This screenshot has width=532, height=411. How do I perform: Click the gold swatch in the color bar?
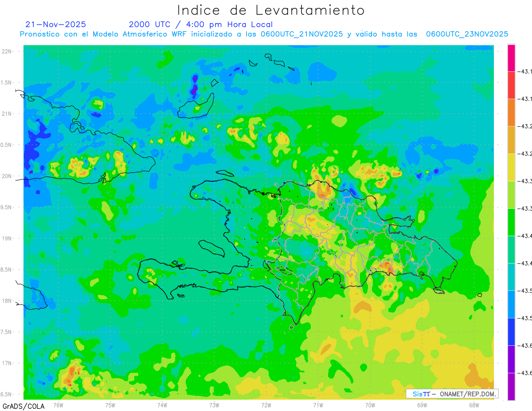(x=511, y=140)
